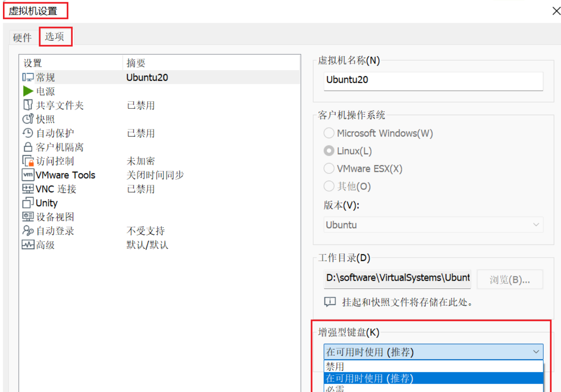The height and width of the screenshot is (392, 561).
Task: Switch to the 选项 tab
Action: (x=55, y=37)
